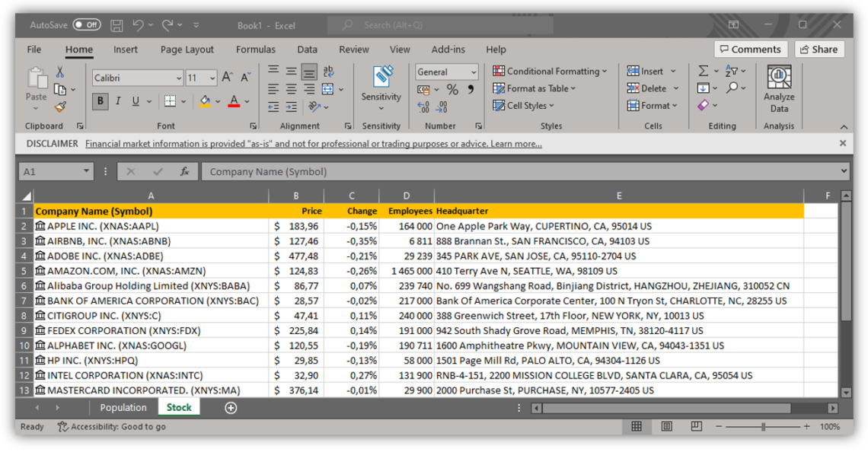This screenshot has height=452, width=868.
Task: Click the Clear eraser icon
Action: click(703, 105)
